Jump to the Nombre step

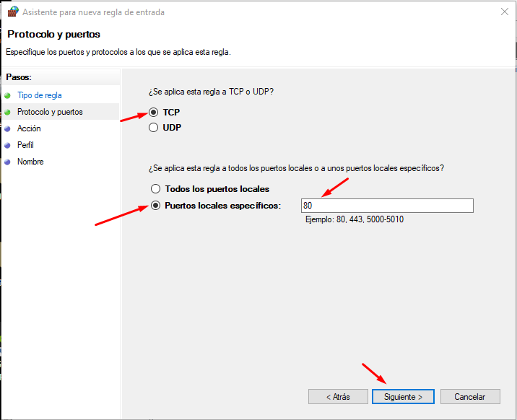pos(30,162)
